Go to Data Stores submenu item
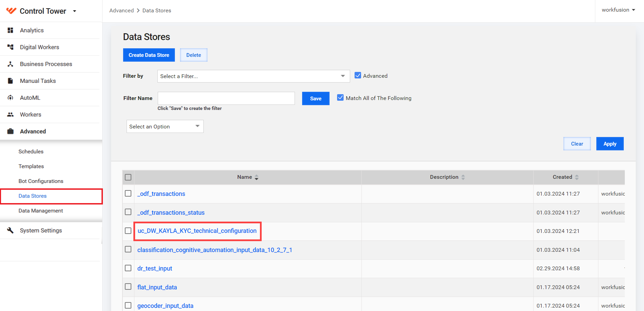Image resolution: width=644 pixels, height=311 pixels. click(33, 196)
